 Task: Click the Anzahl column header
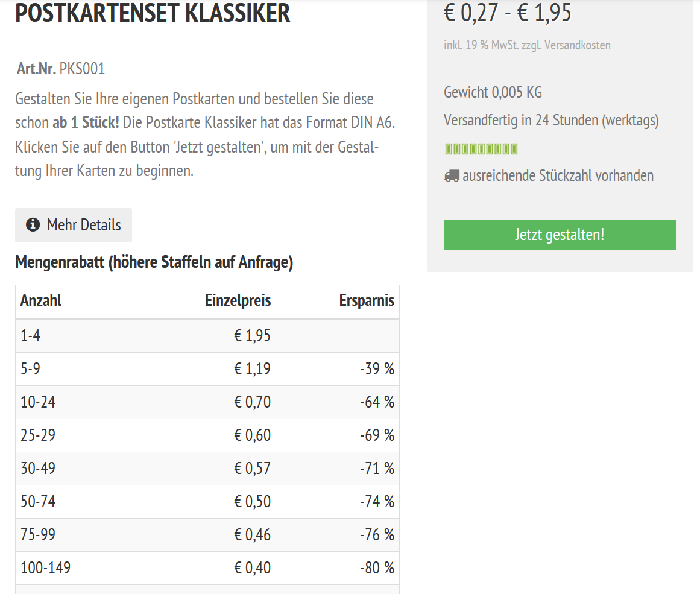[41, 300]
